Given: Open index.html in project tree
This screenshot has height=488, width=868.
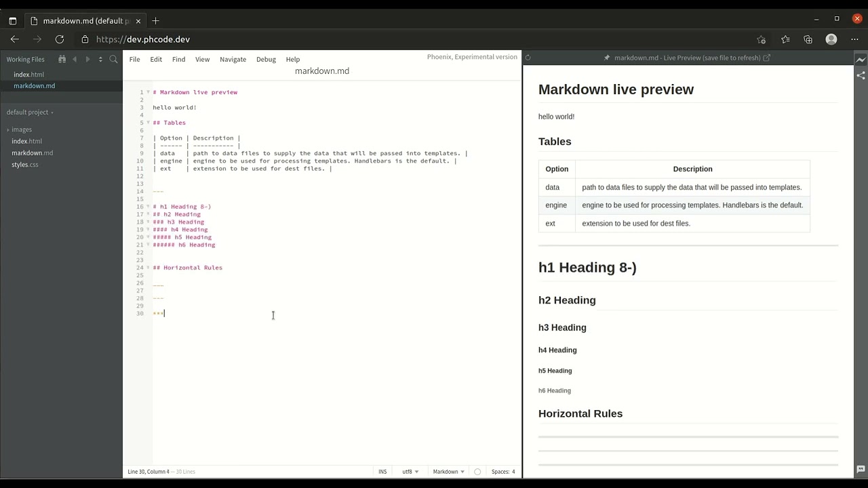Looking at the screenshot, I should pyautogui.click(x=26, y=141).
